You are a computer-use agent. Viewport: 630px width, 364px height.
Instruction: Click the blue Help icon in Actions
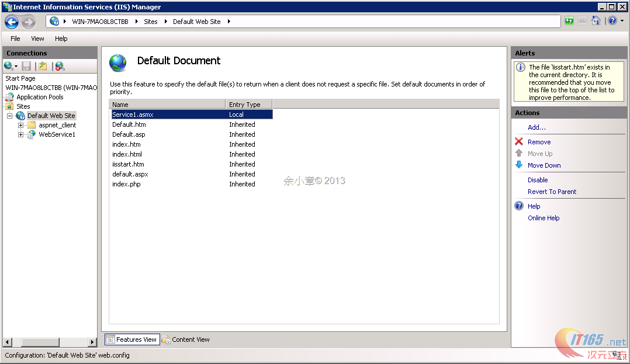coord(519,206)
